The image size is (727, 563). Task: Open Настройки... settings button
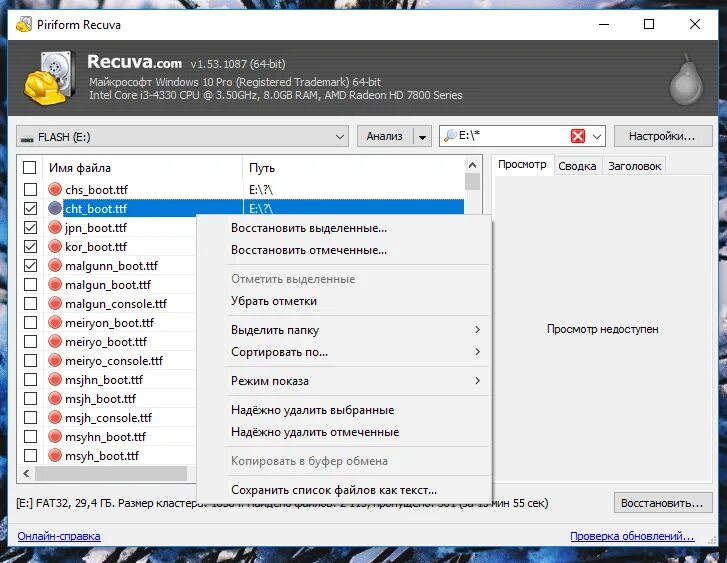663,136
